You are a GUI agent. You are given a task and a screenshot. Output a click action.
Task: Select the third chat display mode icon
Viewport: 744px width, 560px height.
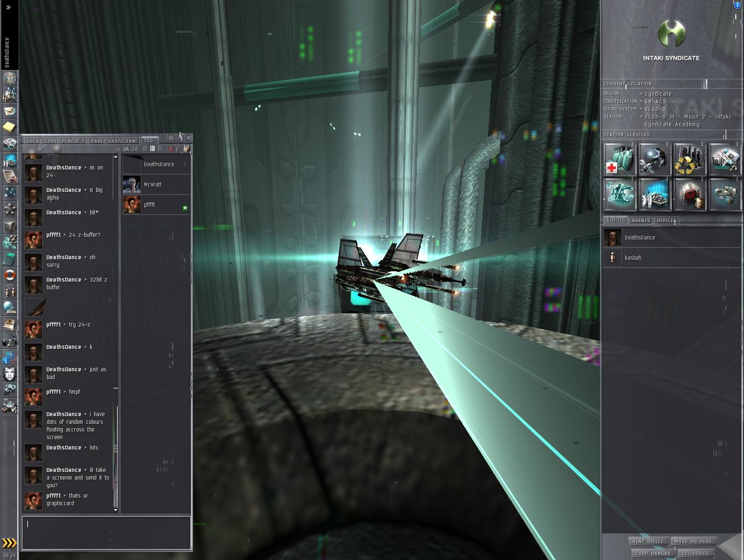click(160, 149)
